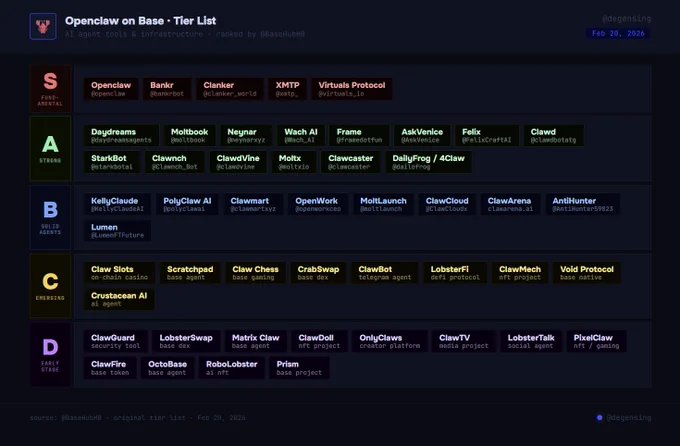Click the ClawDoll nft project card
Viewport: 680px width, 446px height.
(x=319, y=341)
